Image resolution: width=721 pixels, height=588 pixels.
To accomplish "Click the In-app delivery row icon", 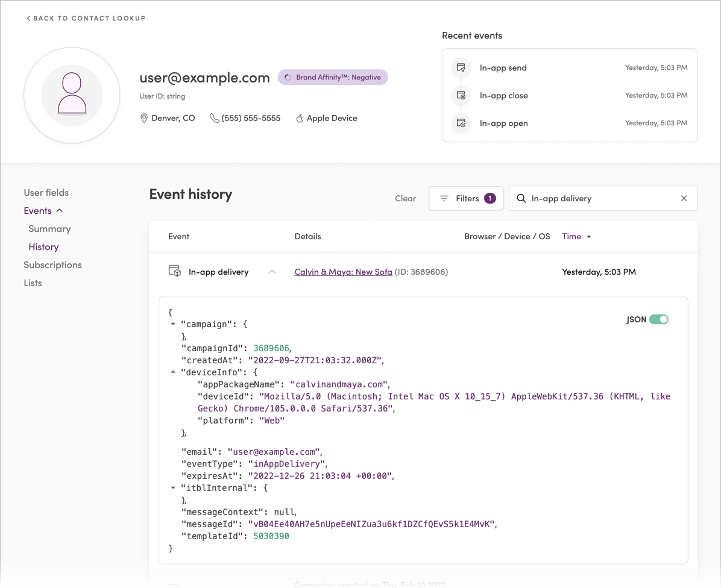I will [x=174, y=271].
